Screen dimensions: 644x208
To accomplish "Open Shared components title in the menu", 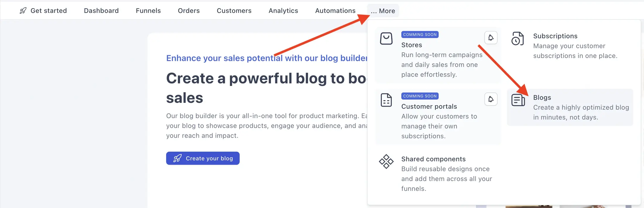I will (x=434, y=159).
